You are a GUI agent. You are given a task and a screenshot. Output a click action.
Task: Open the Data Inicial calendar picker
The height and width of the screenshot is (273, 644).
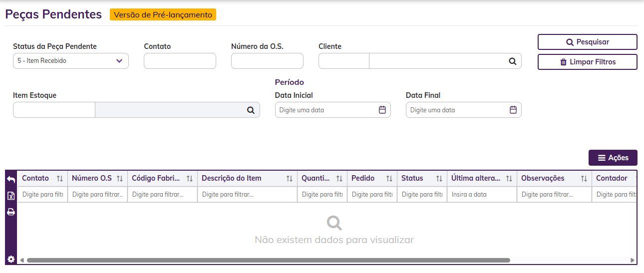(x=382, y=110)
